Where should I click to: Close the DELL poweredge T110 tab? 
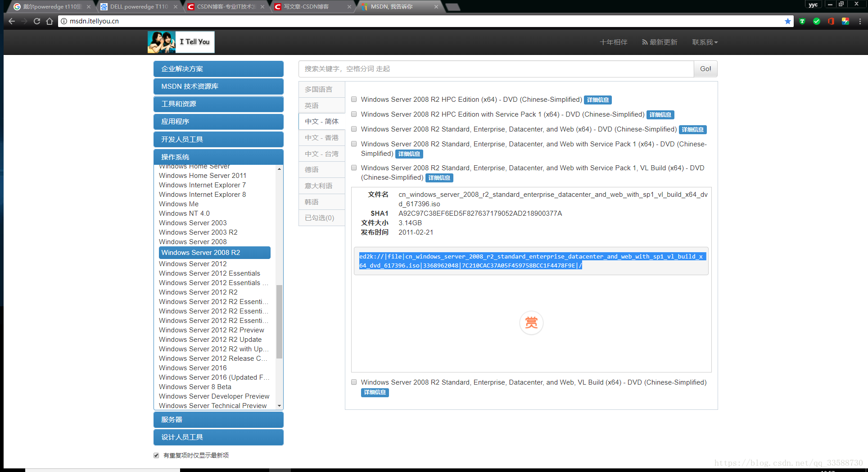pyautogui.click(x=175, y=7)
